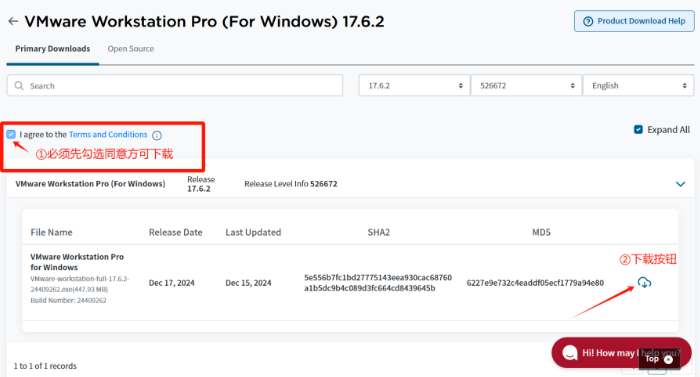
Task: Switch to the Primary Downloads tab
Action: tap(53, 49)
